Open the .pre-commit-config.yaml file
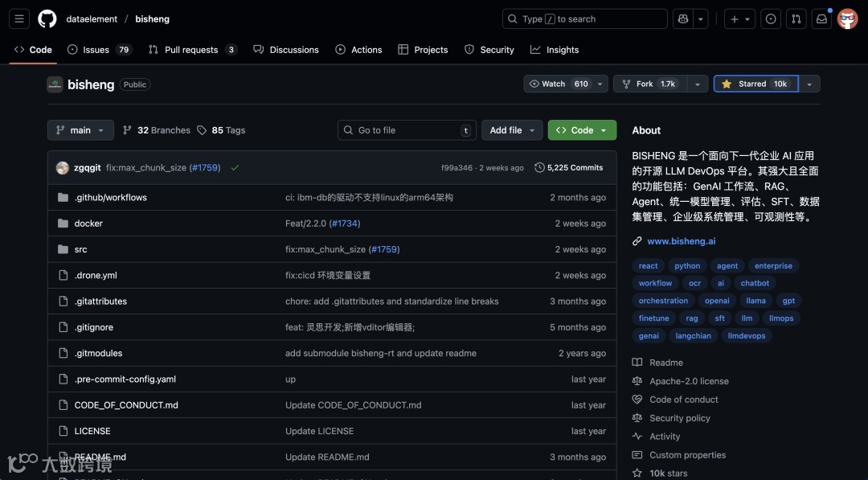The height and width of the screenshot is (480, 868). click(125, 379)
